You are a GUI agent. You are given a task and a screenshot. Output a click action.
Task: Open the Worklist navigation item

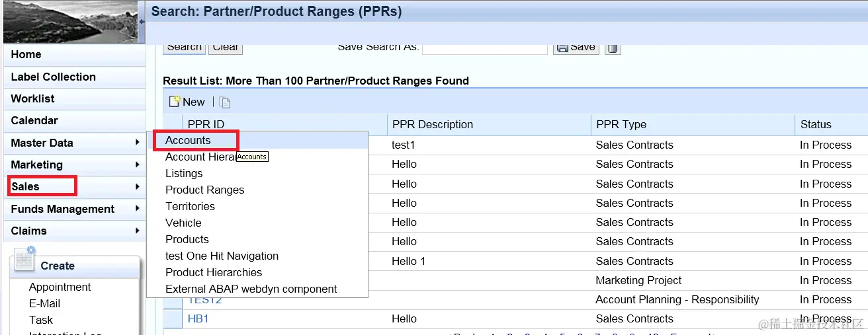pos(33,98)
